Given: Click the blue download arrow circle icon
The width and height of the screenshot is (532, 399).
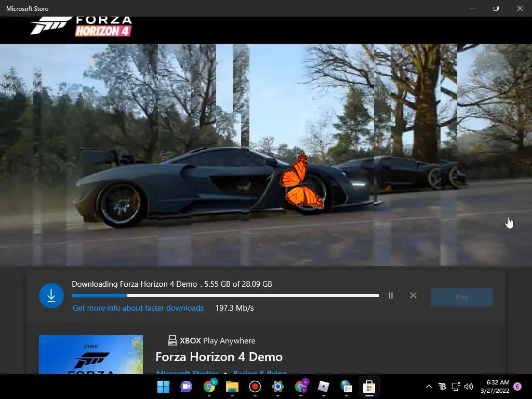Looking at the screenshot, I should [x=51, y=296].
